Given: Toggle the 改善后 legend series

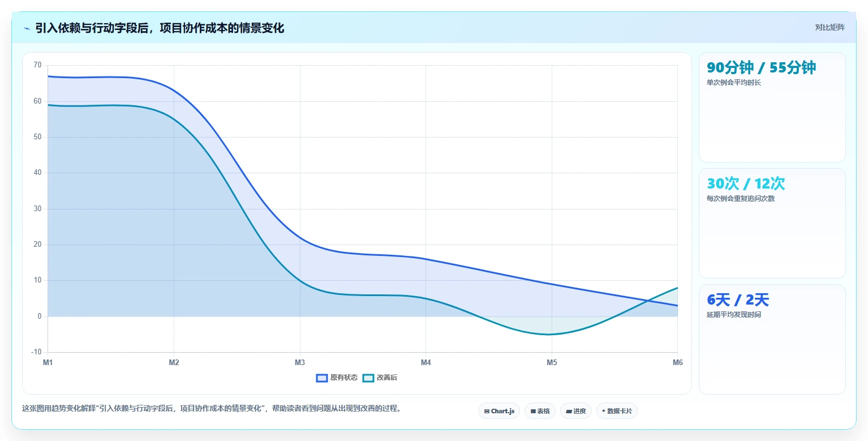Looking at the screenshot, I should click(380, 378).
